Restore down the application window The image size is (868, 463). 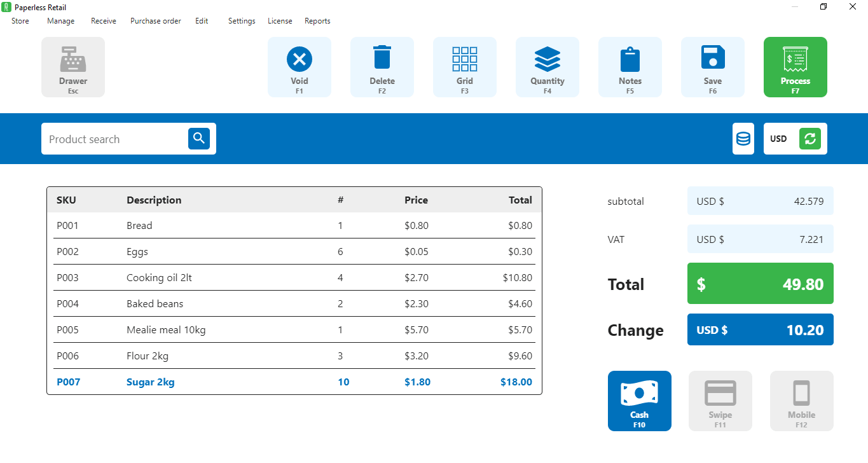(x=823, y=7)
